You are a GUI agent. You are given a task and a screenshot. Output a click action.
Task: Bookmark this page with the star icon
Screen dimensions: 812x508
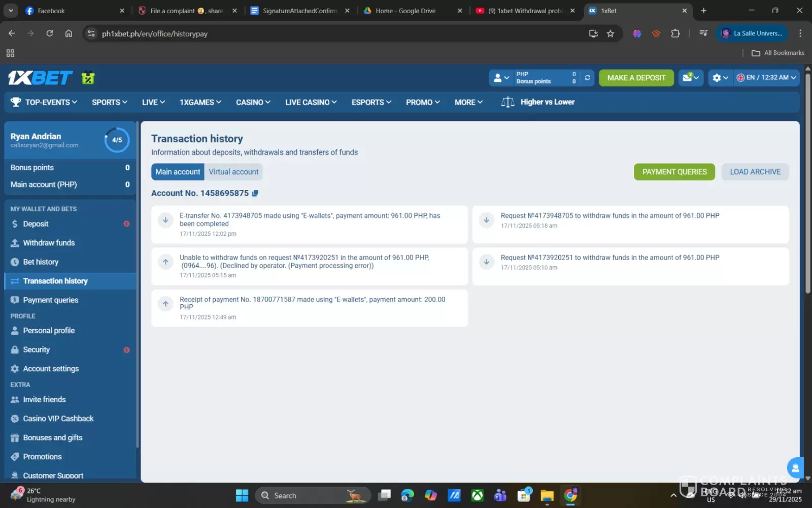point(611,34)
